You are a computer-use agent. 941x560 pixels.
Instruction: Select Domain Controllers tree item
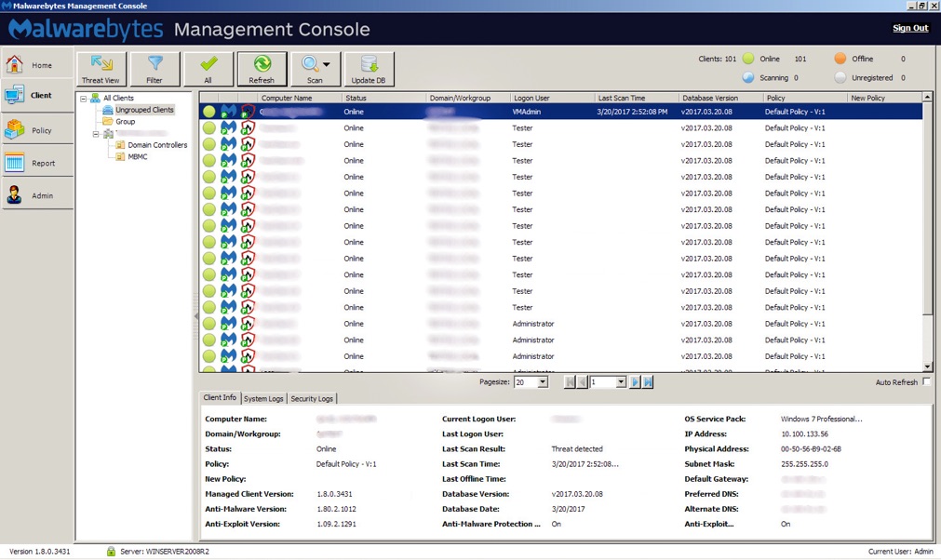[x=157, y=145]
